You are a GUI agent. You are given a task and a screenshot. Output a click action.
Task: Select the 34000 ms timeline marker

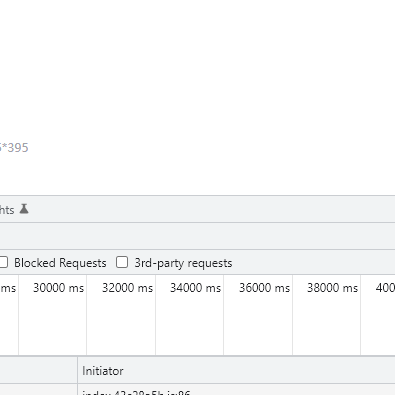pos(196,288)
